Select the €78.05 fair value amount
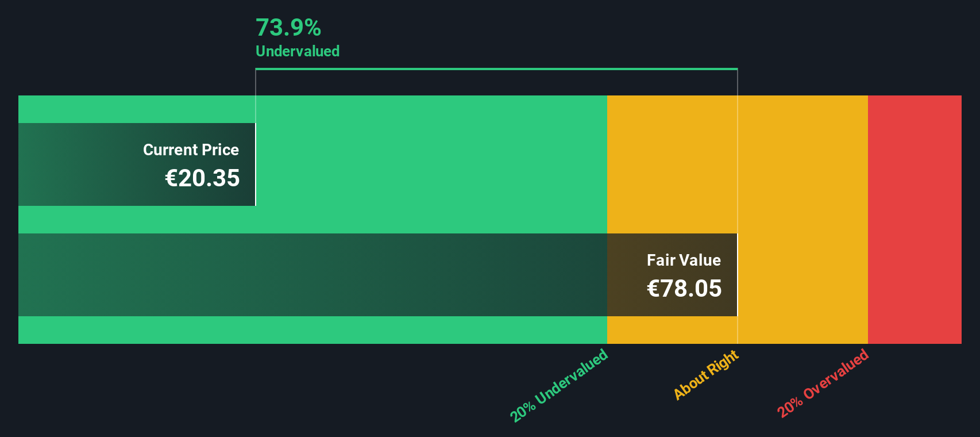This screenshot has height=437, width=980. pos(684,289)
